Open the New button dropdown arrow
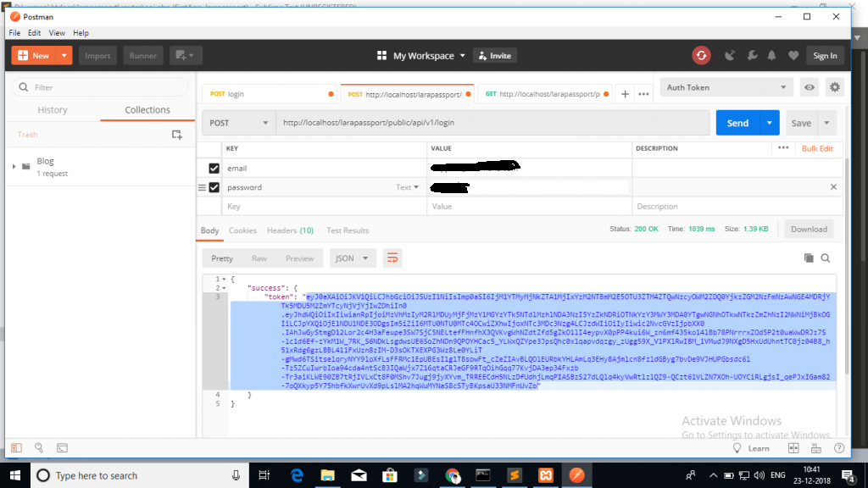The image size is (868, 488). [64, 55]
